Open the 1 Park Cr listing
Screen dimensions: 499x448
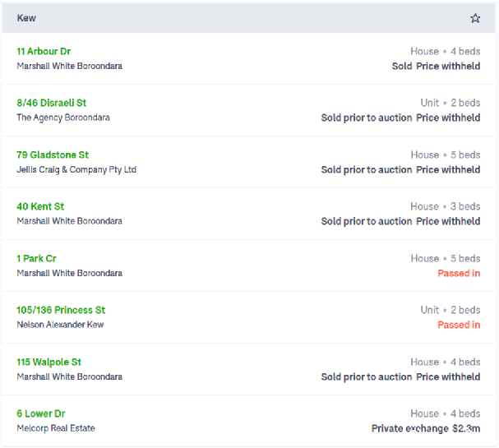(36, 258)
